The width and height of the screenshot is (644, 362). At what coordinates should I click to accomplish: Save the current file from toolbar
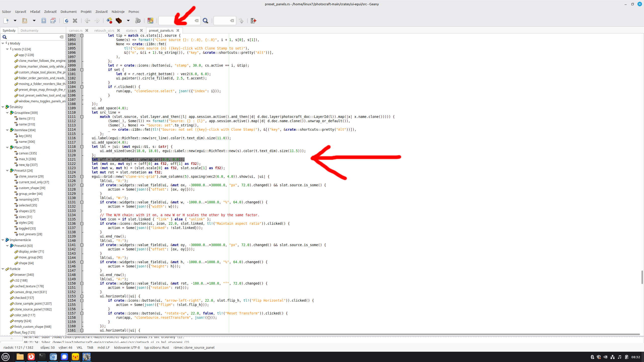point(44,21)
